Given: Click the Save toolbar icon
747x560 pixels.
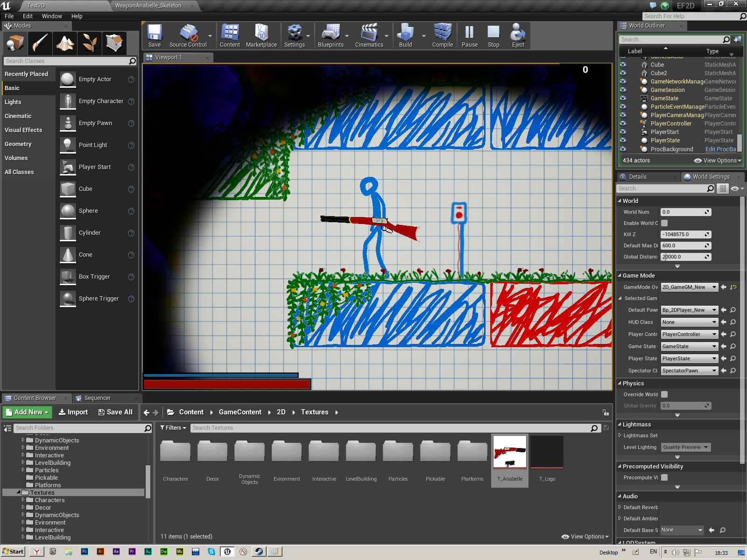Looking at the screenshot, I should coord(155,35).
